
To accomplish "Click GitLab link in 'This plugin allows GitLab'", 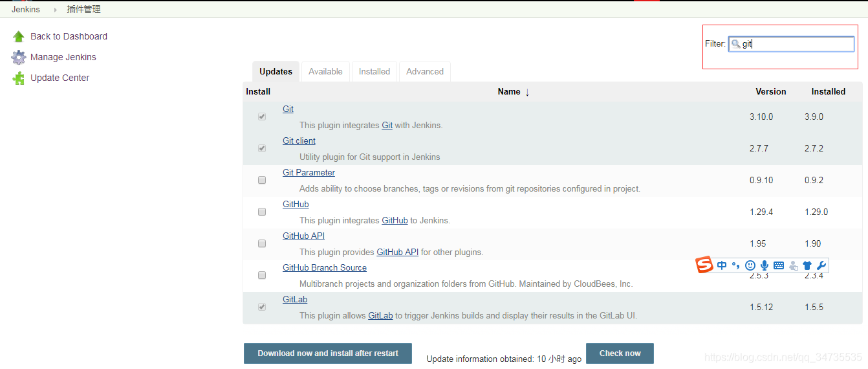I will tap(380, 316).
